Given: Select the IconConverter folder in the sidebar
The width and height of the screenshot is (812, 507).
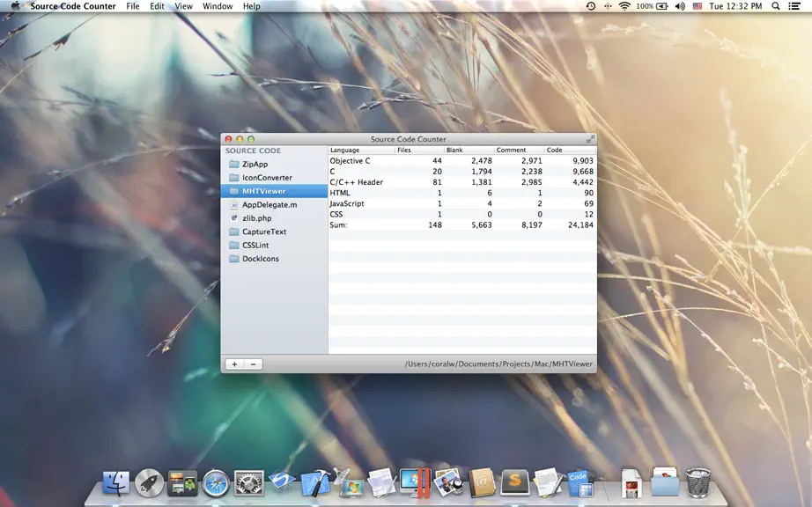Looking at the screenshot, I should pyautogui.click(x=275, y=178).
